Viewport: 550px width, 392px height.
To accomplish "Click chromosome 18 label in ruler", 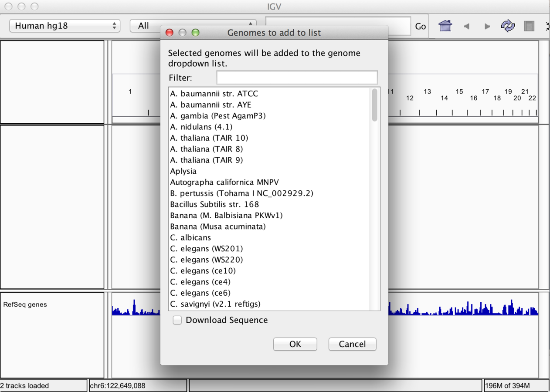I will (x=497, y=98).
